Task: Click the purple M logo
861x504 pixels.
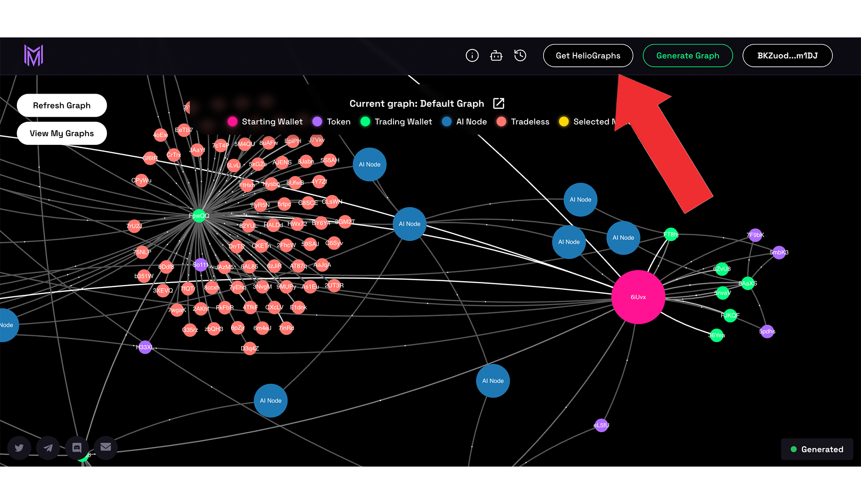Action: point(34,55)
